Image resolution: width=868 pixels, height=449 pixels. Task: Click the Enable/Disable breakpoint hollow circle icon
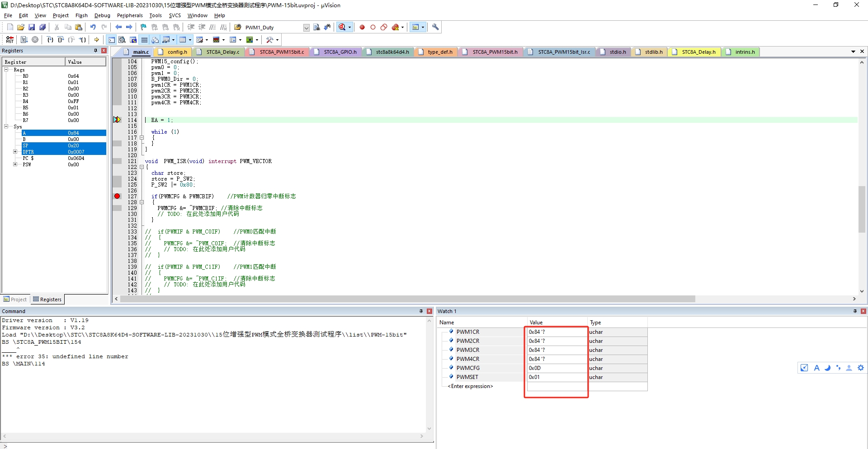[373, 27]
